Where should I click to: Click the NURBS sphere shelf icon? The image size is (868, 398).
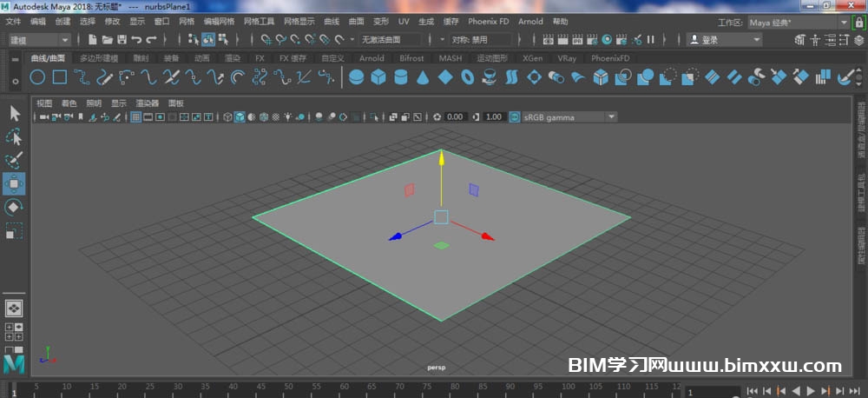[356, 77]
